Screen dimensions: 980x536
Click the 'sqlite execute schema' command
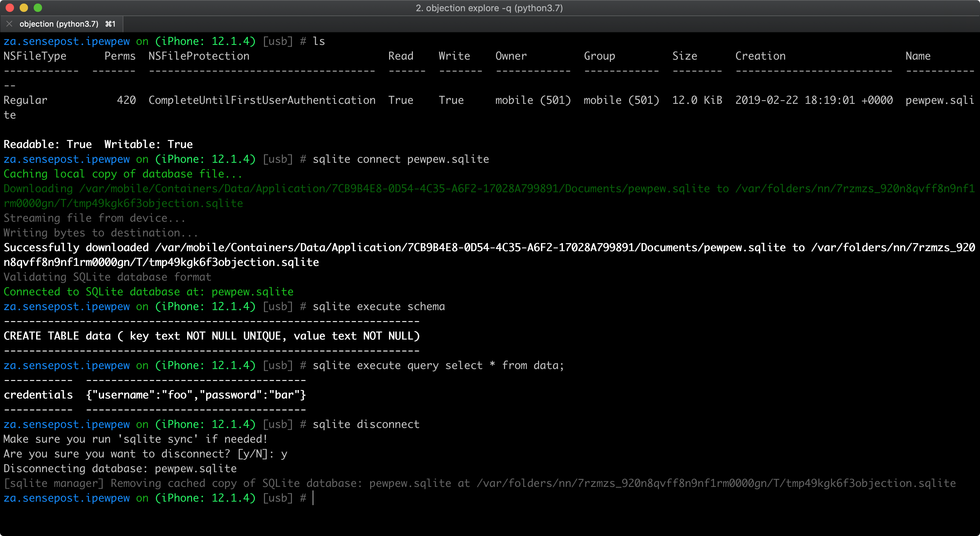click(x=378, y=307)
